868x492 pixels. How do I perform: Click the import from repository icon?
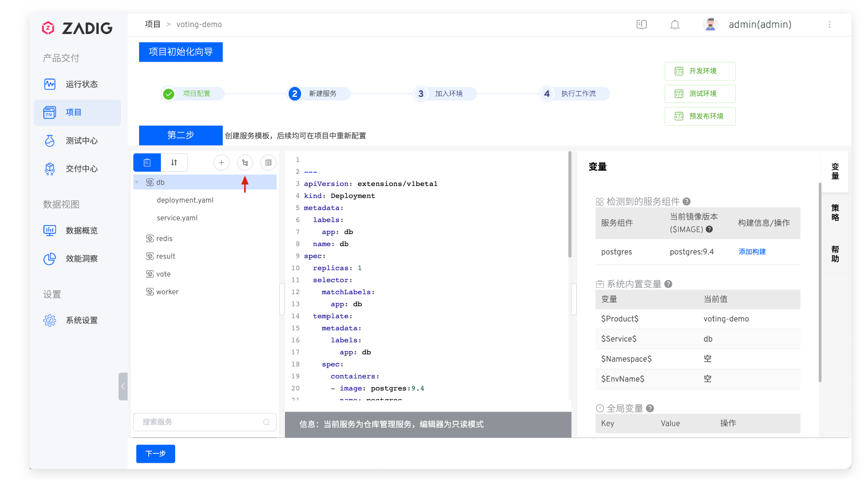tap(245, 163)
